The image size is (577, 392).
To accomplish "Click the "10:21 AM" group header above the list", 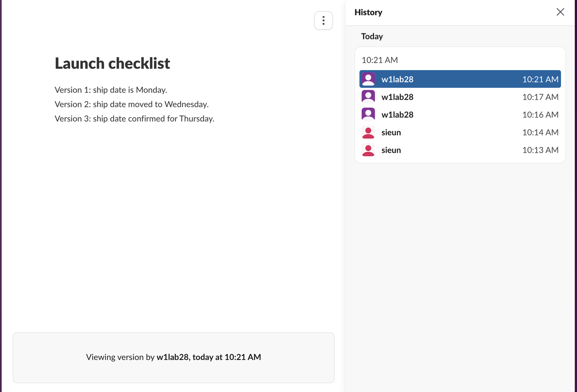I will pyautogui.click(x=379, y=60).
